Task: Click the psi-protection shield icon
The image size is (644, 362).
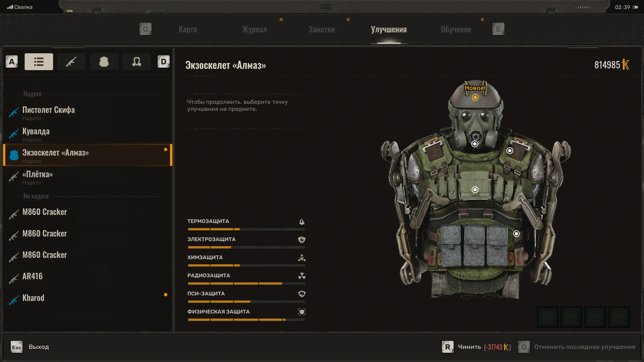Action: pyautogui.click(x=302, y=294)
